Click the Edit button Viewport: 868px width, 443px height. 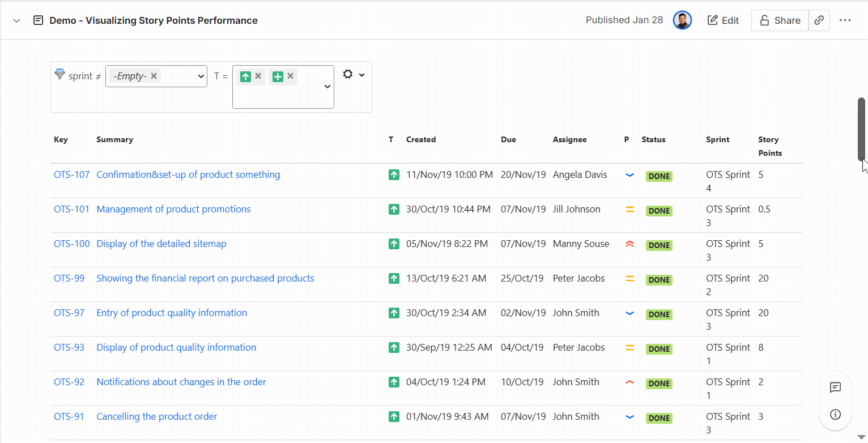pos(722,20)
